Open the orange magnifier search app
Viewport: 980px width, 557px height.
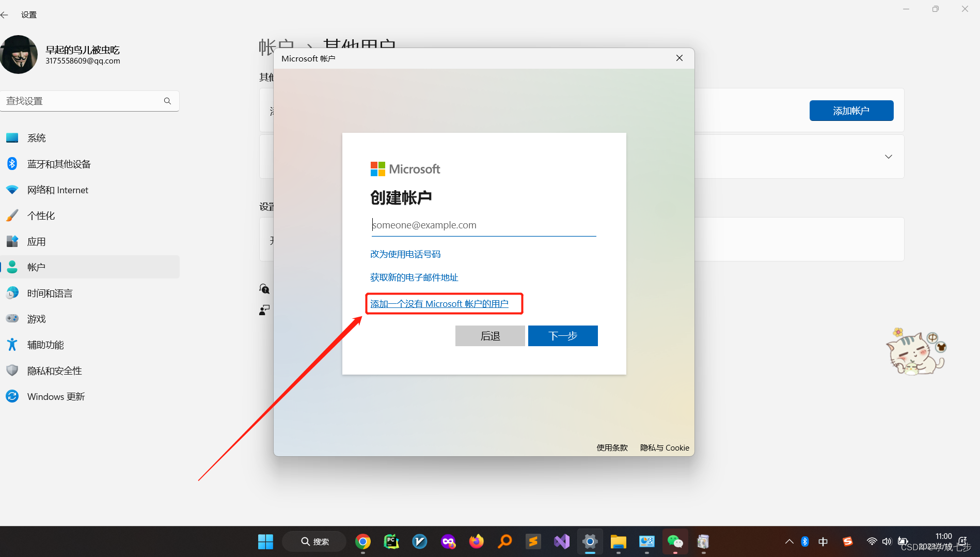505,541
